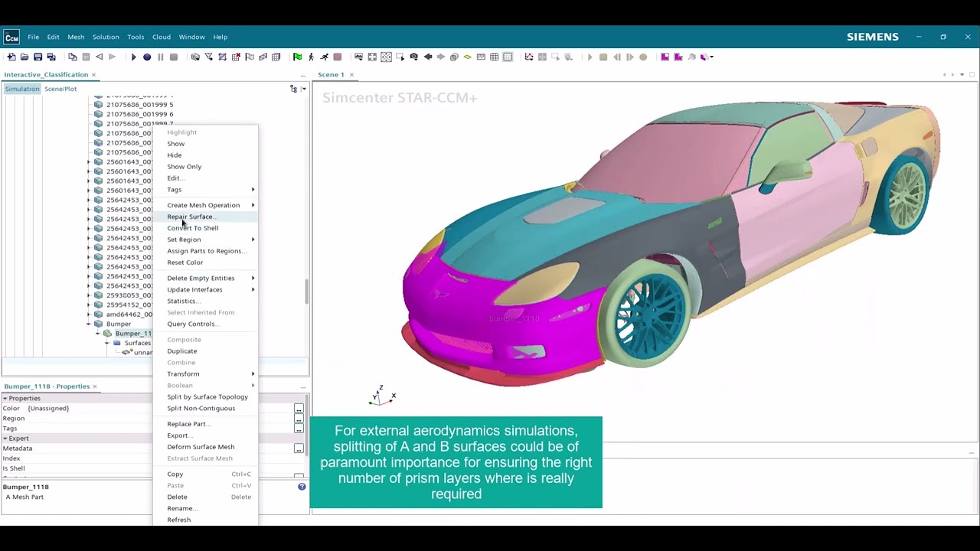Collapse the Bumper tree node
Image resolution: width=980 pixels, height=551 pixels.
88,324
